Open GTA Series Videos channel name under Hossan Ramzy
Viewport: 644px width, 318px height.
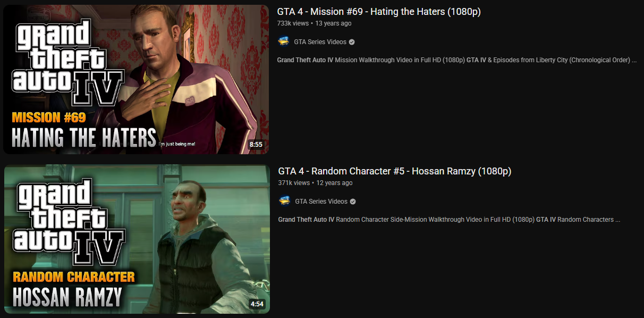click(x=321, y=202)
